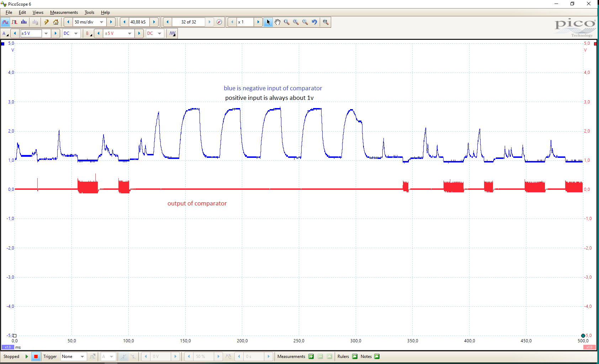Decrease number of samples 40,88 kS
Viewport: 599px width, 364px height.
click(124, 22)
